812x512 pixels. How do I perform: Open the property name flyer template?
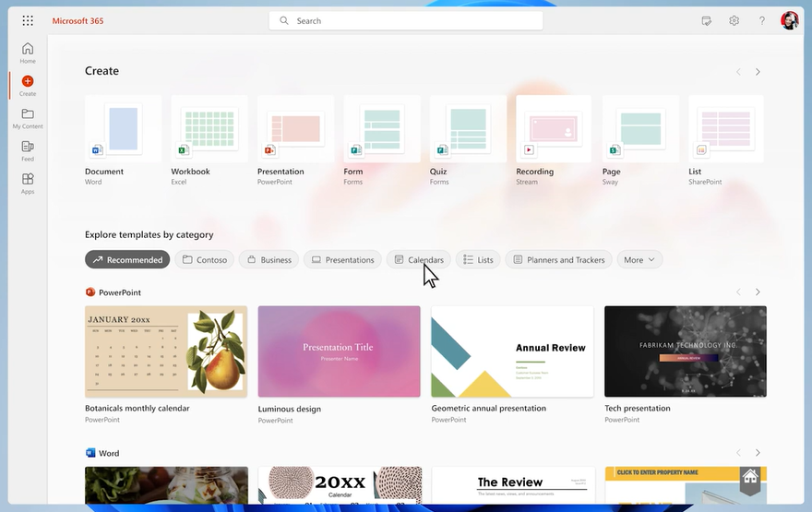(686, 485)
